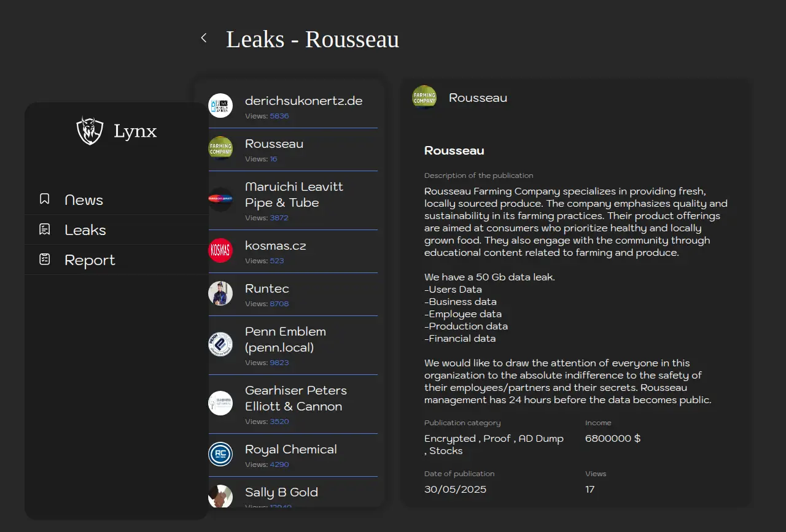Open the Report menu item
Viewport: 786px width, 532px height.
(x=90, y=260)
